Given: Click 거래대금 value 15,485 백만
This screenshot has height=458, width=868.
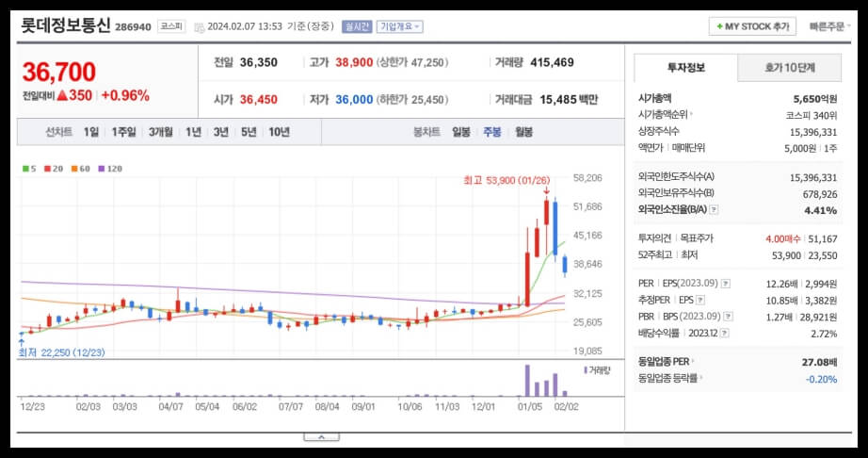Looking at the screenshot, I should click(569, 100).
